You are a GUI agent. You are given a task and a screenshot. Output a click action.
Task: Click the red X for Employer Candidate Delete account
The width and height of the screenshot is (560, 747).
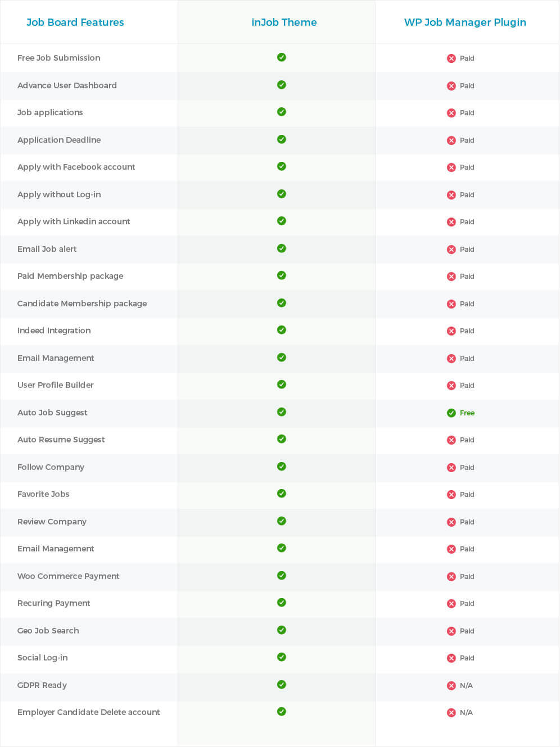click(x=451, y=713)
